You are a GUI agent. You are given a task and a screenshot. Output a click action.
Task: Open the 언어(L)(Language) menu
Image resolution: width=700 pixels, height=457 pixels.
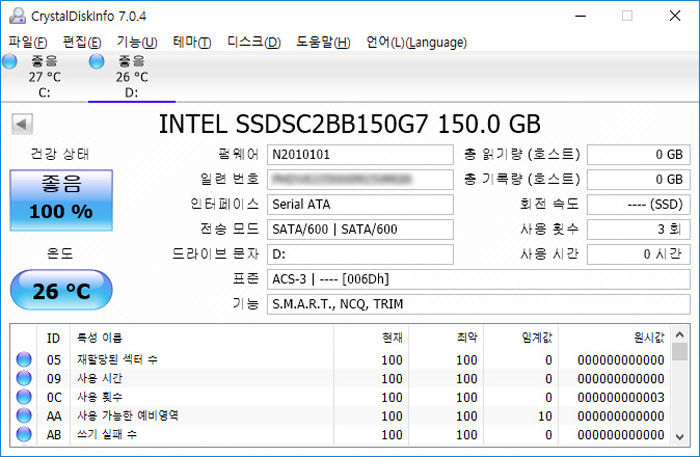tap(416, 42)
